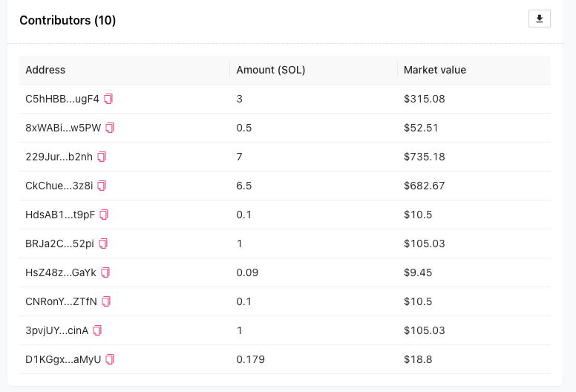Copy address D1KGgx...aMyU
Image resolution: width=576 pixels, height=392 pixels.
[110, 359]
